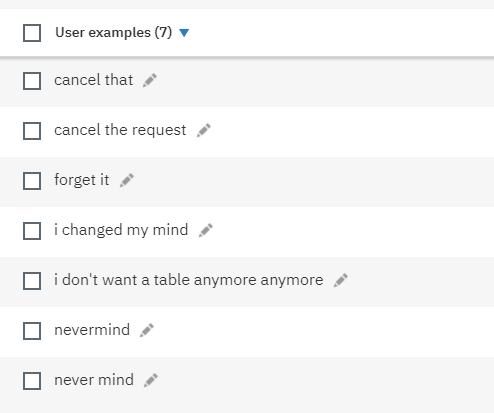Click pencil icon next to 'cancel the request'
Viewport: 494px width, 413px height.
point(203,130)
